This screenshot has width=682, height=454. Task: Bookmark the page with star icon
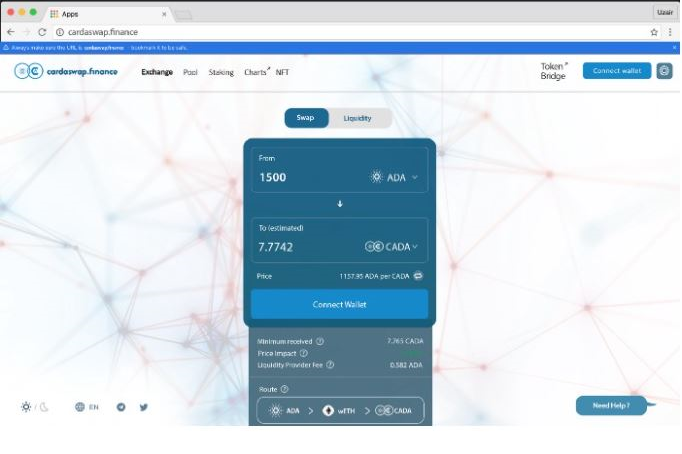tap(654, 32)
